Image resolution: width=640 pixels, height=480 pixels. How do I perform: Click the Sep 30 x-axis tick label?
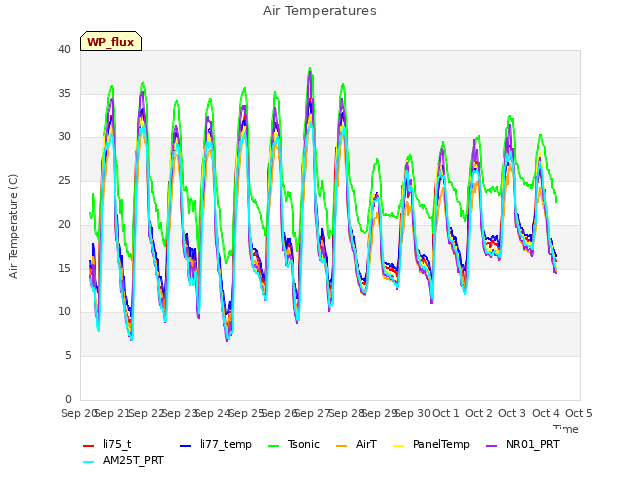pyautogui.click(x=412, y=413)
